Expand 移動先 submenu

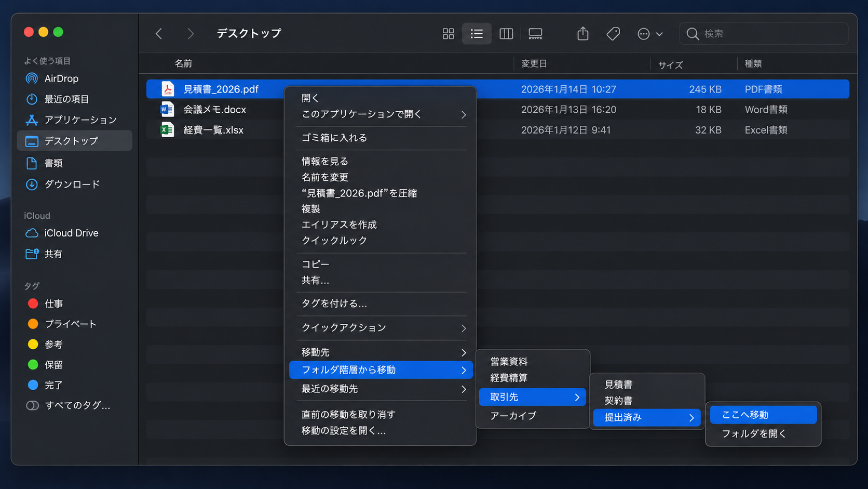[x=381, y=352]
